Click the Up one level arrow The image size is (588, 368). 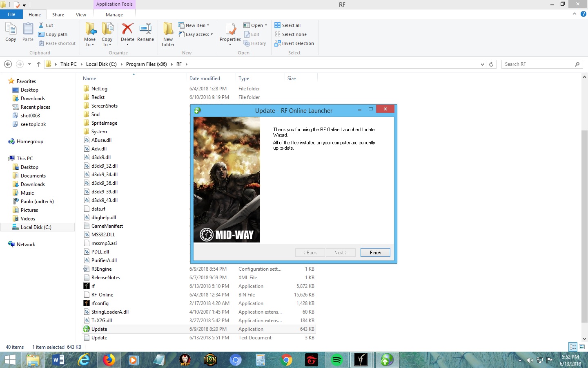39,64
